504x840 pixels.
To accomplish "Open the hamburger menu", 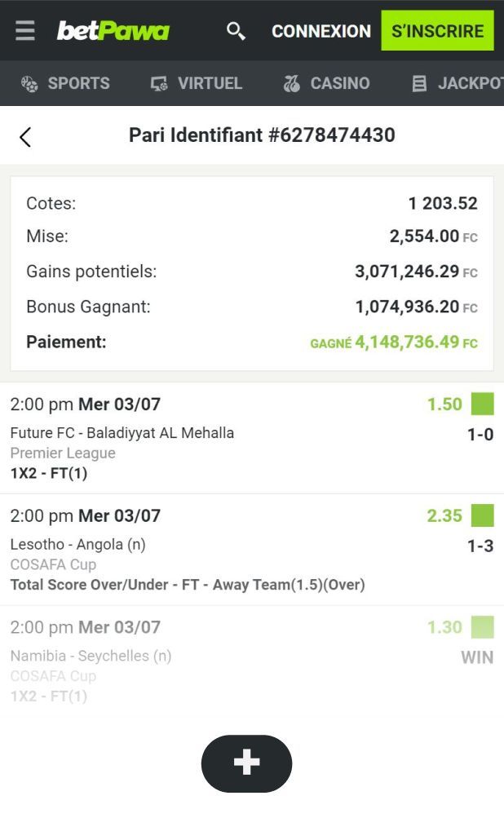I will [25, 31].
